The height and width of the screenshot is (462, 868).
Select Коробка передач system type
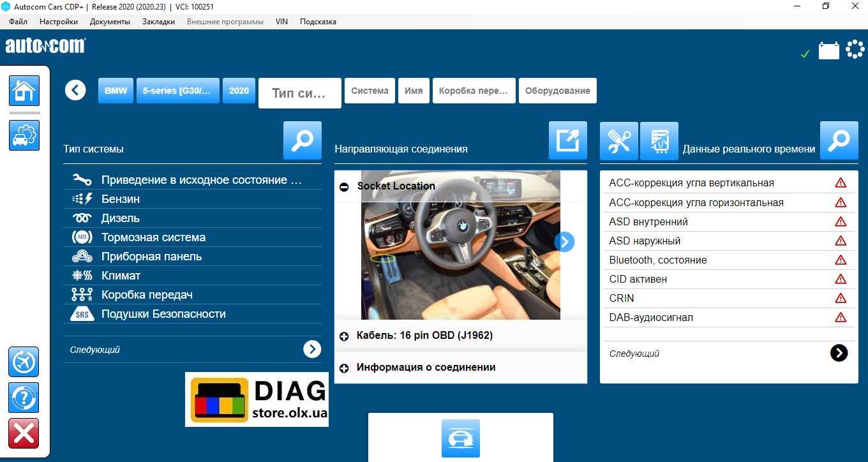192,295
